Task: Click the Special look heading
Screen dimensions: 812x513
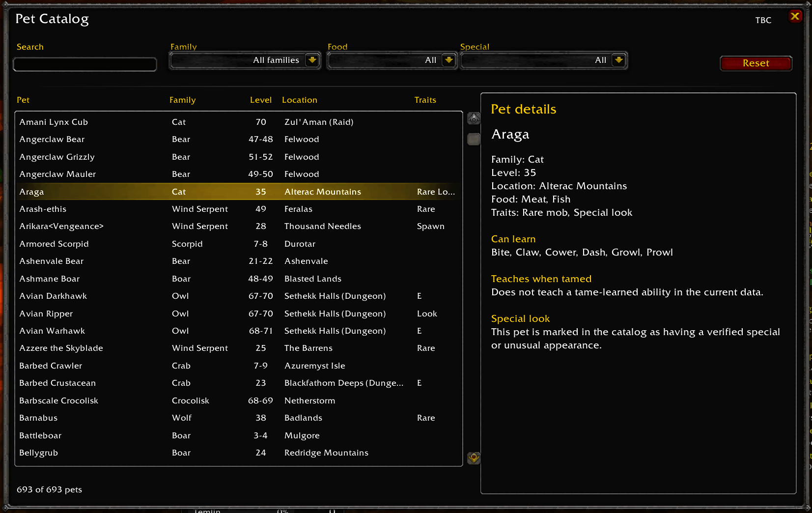Action: 520,318
